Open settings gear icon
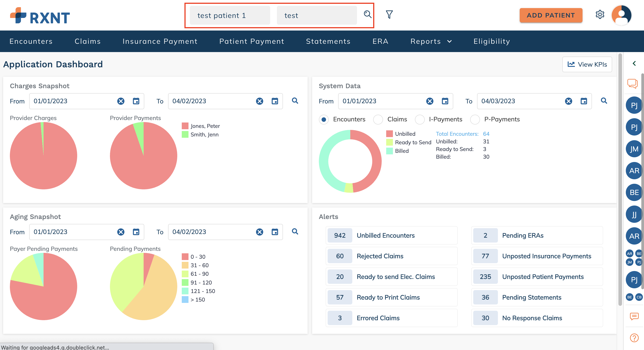 pyautogui.click(x=600, y=15)
